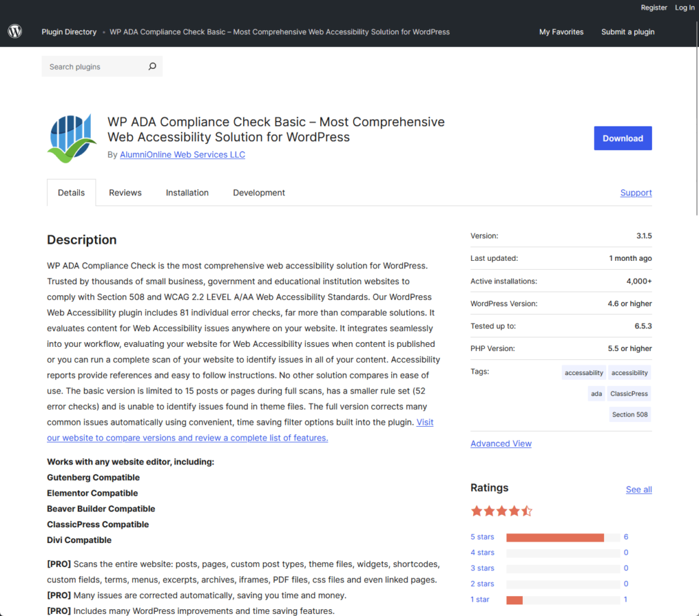Switch to the Installation tab
The image size is (699, 616).
(187, 193)
